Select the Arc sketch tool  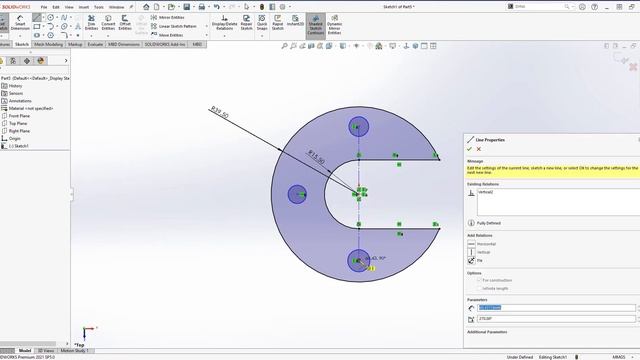pos(51,27)
